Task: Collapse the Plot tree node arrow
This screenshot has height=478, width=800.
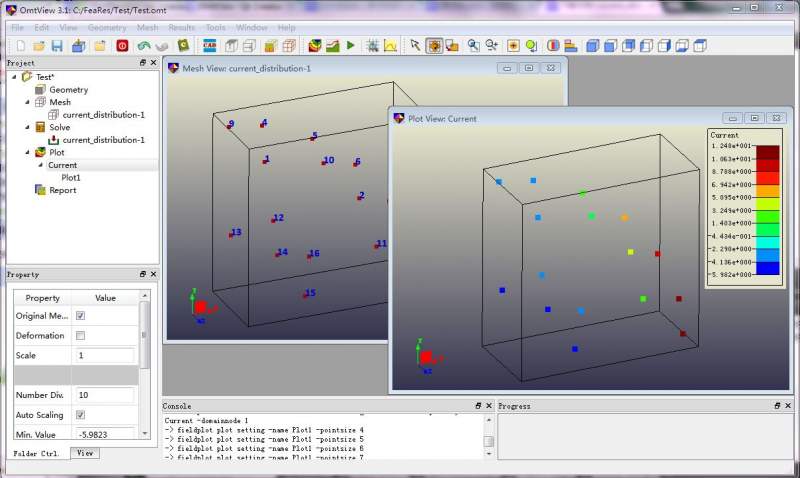Action: tap(28, 152)
